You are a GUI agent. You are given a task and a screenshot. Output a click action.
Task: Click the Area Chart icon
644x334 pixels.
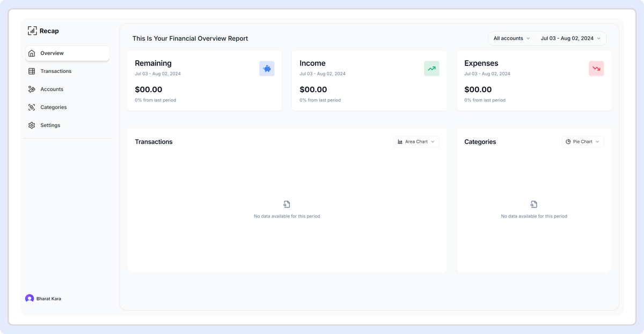pyautogui.click(x=400, y=142)
